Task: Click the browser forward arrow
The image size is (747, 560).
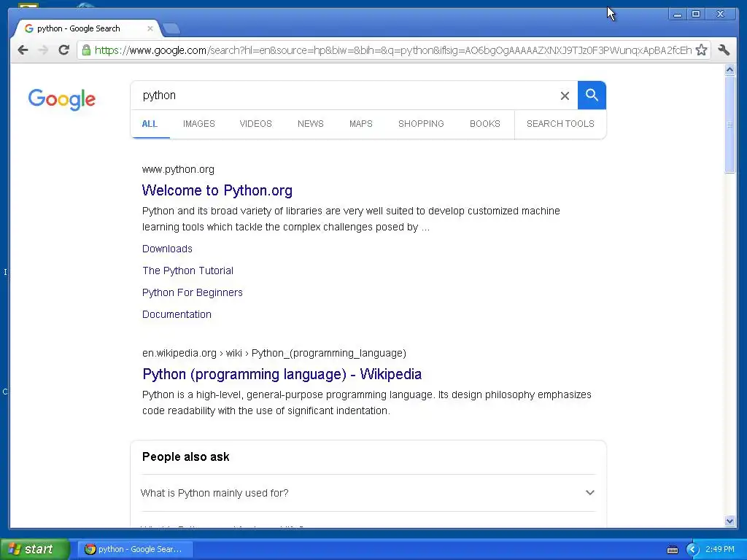Action: [x=43, y=50]
